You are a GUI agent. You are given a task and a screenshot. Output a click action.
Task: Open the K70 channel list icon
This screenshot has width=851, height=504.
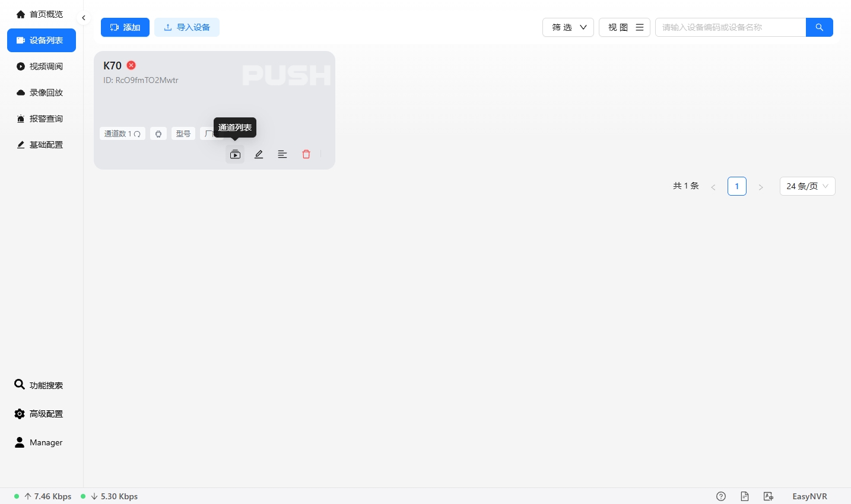point(235,154)
